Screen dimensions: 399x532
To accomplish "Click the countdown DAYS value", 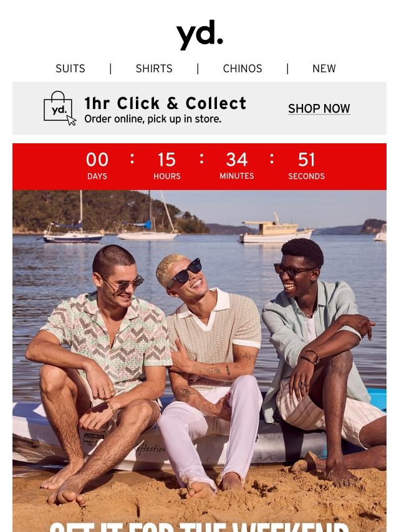I will pos(97,159).
